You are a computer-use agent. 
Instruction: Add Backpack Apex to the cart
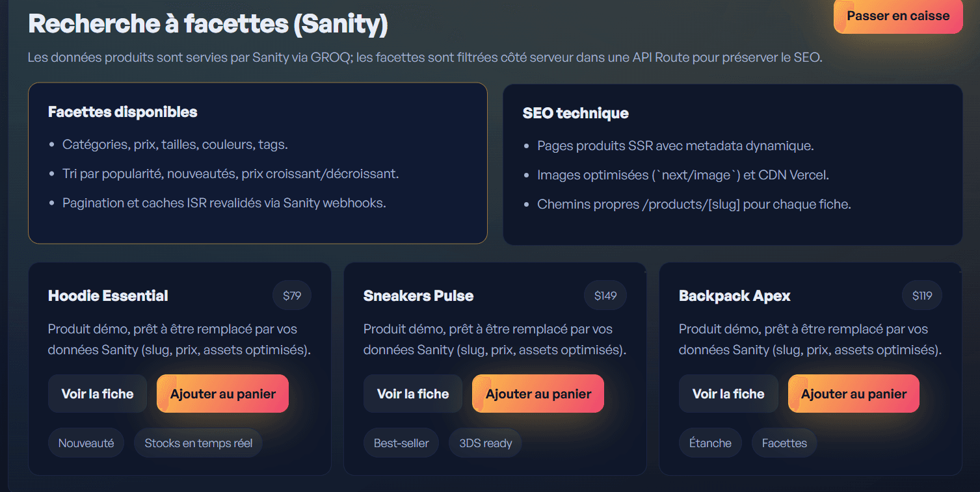pos(853,394)
